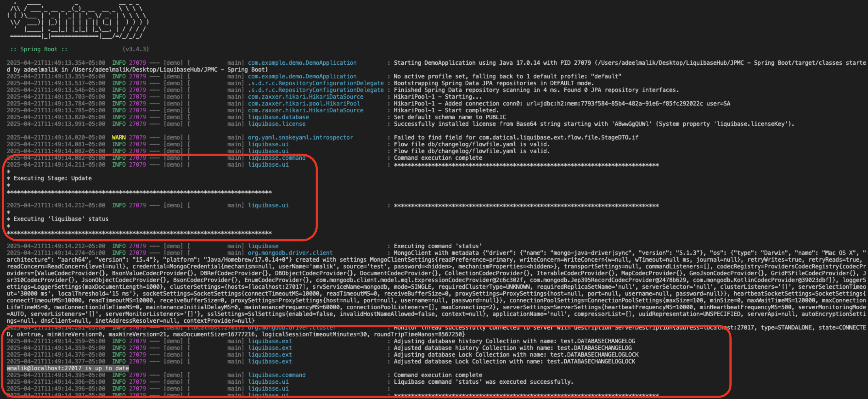Click the 'liquibase.database' logger name
868x399 pixels.
(x=278, y=117)
